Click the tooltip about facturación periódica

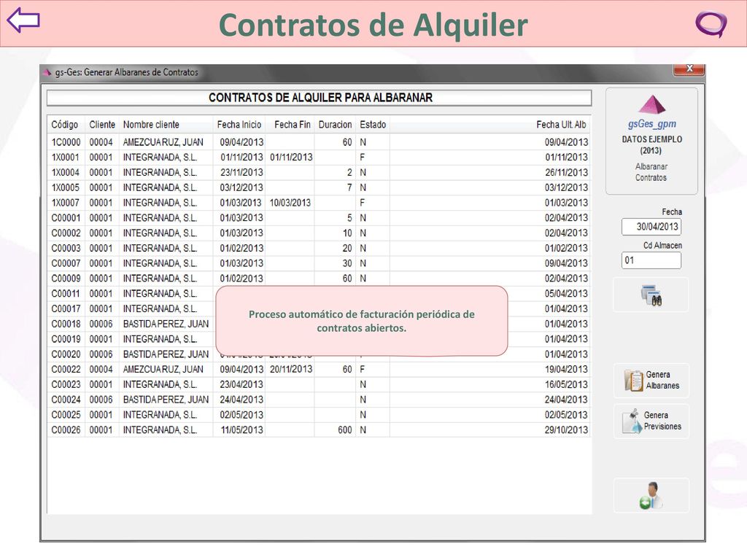tap(362, 321)
